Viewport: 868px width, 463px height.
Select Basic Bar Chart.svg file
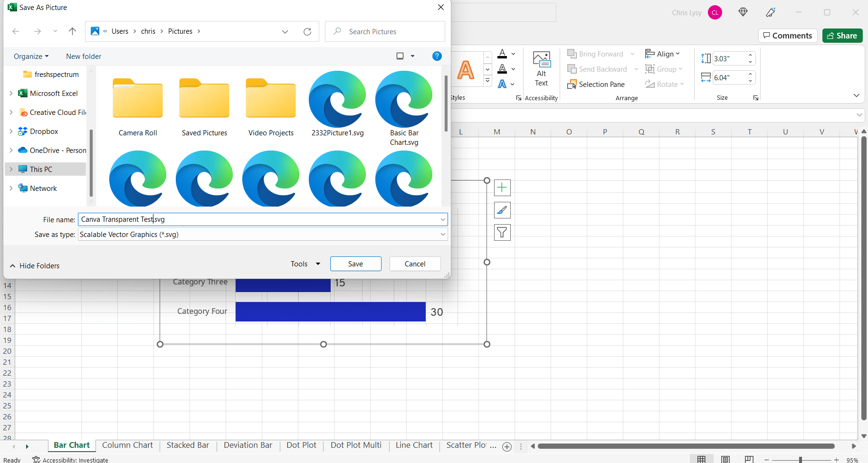(x=404, y=109)
